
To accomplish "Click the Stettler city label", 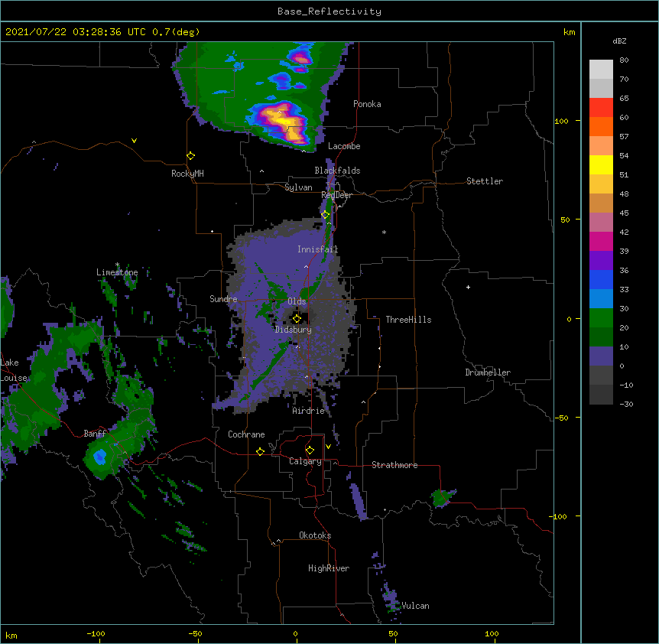I will 485,181.
